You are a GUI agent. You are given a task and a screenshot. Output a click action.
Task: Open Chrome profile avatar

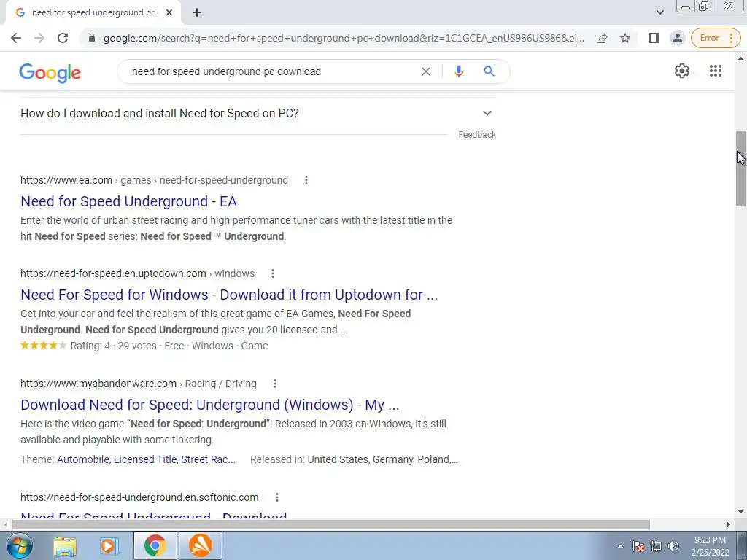[677, 38]
